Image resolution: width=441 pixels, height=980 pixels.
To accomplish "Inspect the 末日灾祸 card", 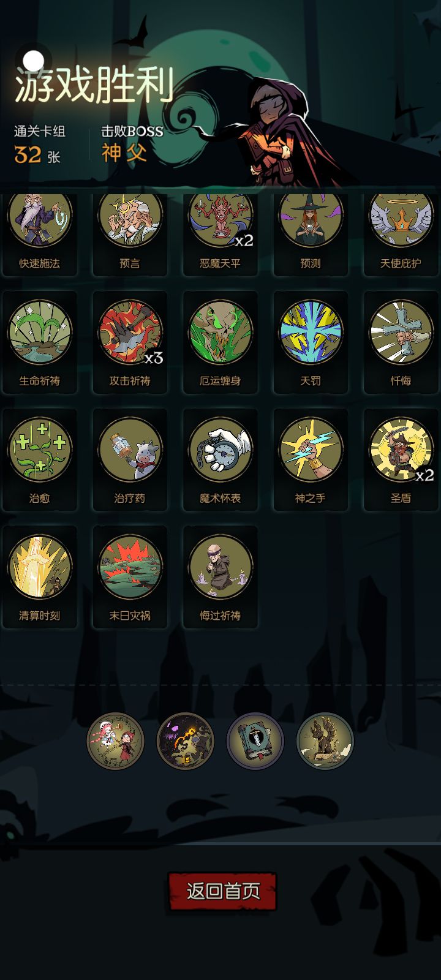I will [130, 577].
